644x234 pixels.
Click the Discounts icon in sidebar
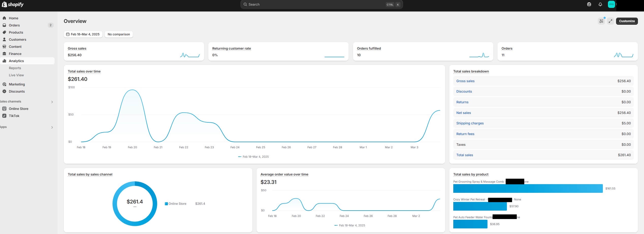point(4,91)
